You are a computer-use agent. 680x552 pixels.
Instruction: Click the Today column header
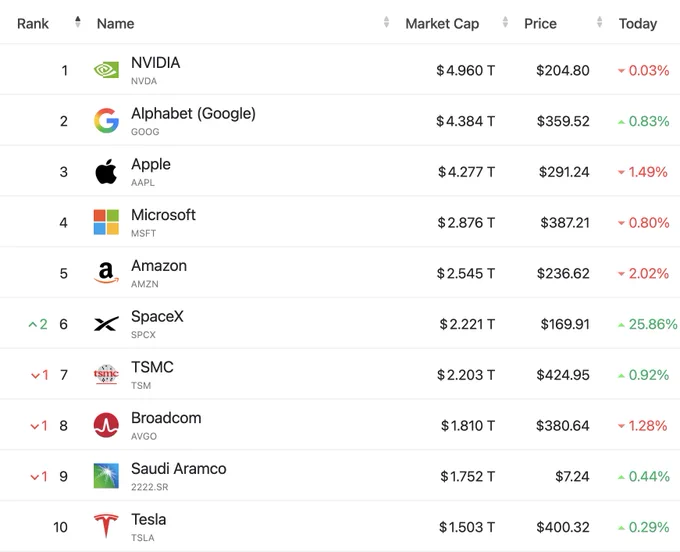click(638, 23)
